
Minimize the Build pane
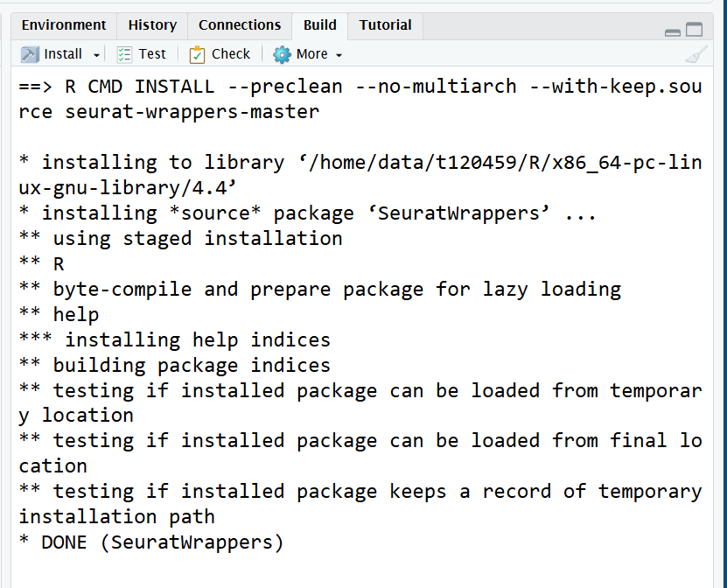tap(672, 31)
